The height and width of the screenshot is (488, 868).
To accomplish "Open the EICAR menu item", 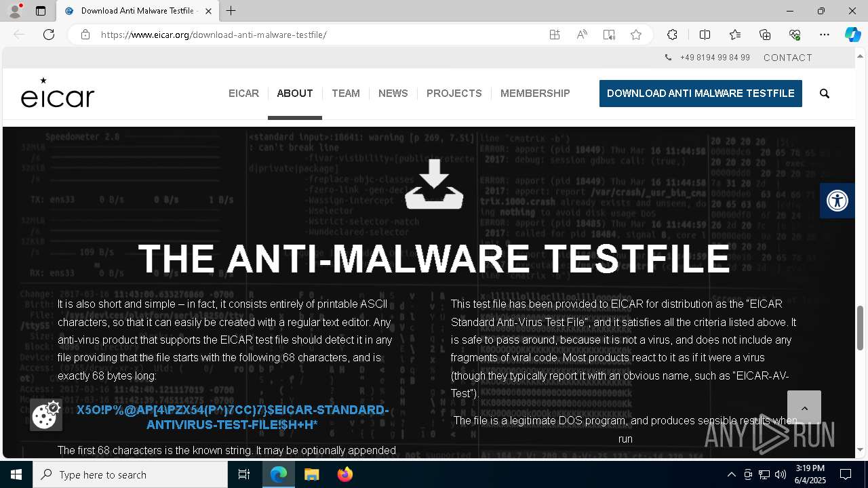I will [243, 94].
